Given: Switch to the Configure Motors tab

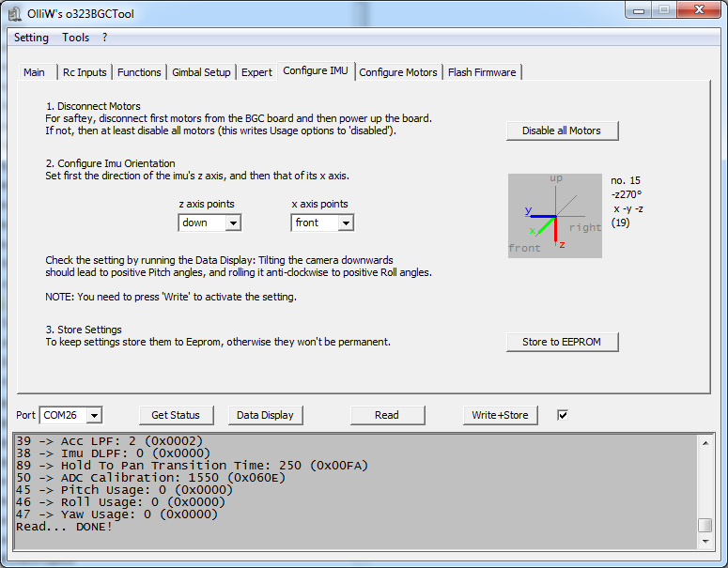Looking at the screenshot, I should click(x=398, y=72).
